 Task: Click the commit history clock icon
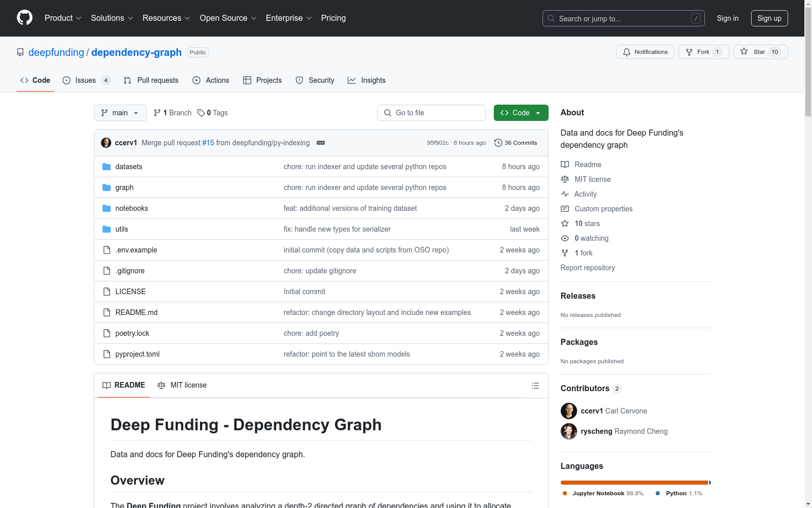(498, 143)
